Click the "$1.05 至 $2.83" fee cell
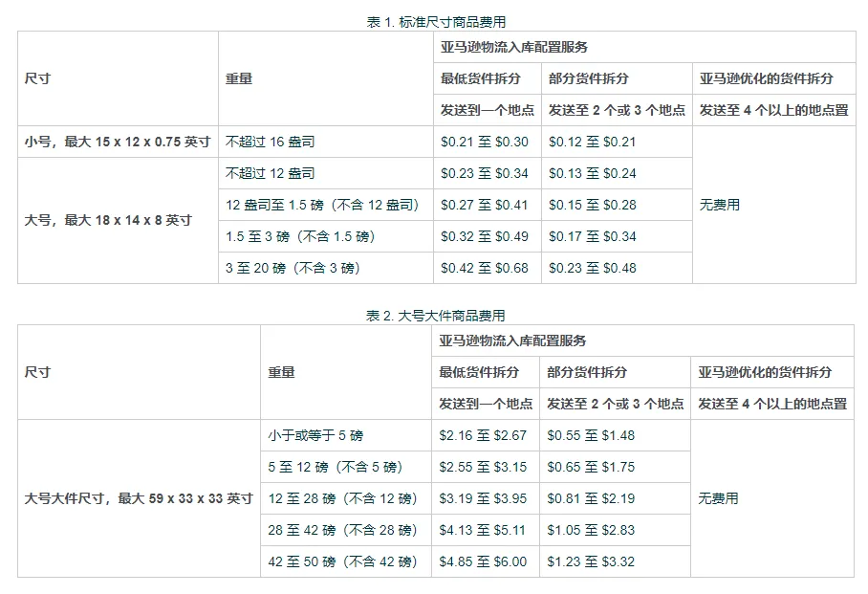 [x=591, y=530]
